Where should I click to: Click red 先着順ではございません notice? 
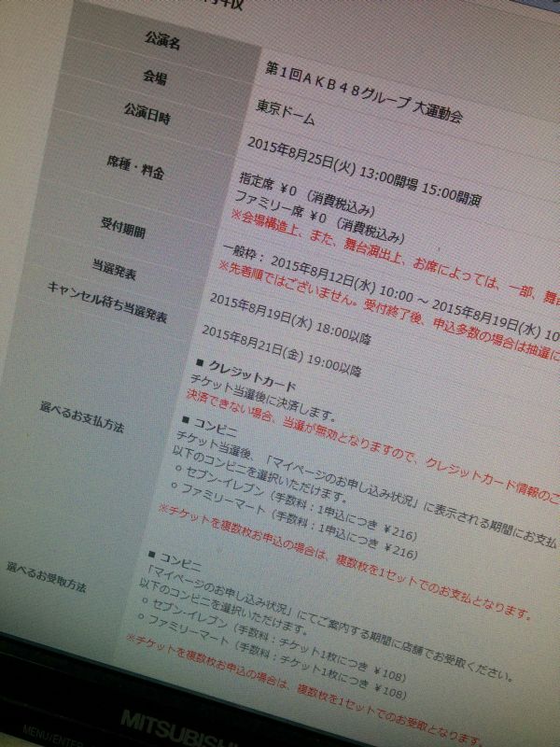(388, 311)
